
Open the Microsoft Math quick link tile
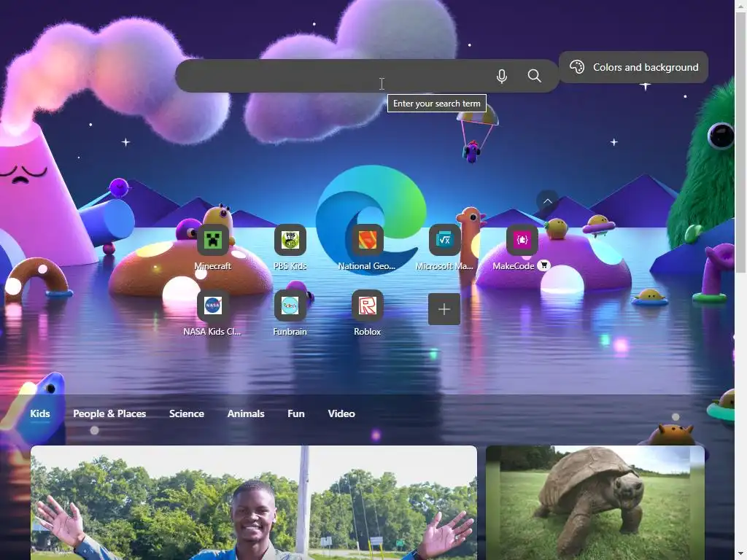point(444,240)
